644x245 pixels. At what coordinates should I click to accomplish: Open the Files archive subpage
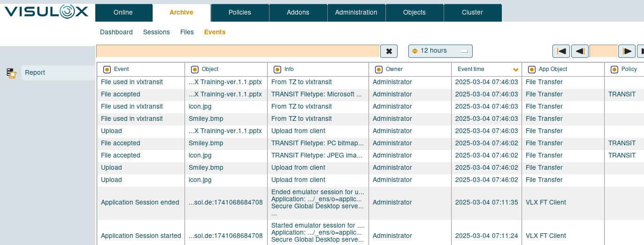(x=187, y=32)
